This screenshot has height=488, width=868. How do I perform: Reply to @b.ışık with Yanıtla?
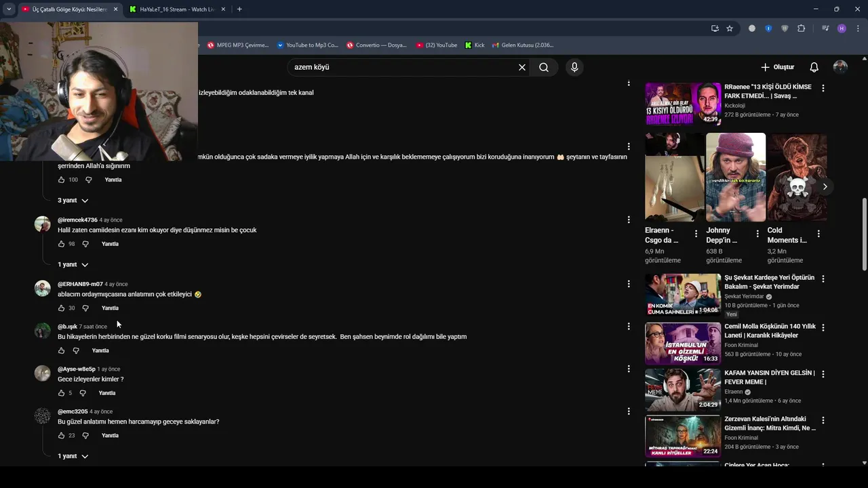pos(100,350)
